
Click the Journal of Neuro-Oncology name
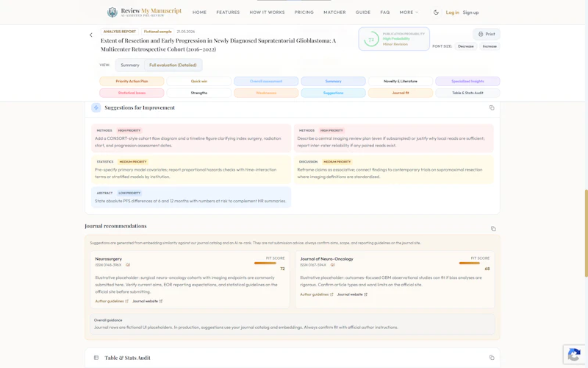pyautogui.click(x=326, y=259)
